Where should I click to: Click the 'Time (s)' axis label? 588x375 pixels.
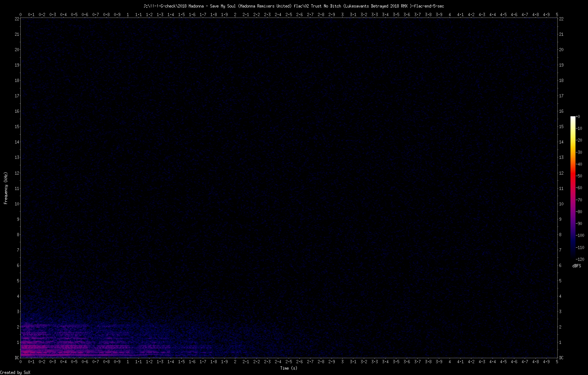(289, 368)
